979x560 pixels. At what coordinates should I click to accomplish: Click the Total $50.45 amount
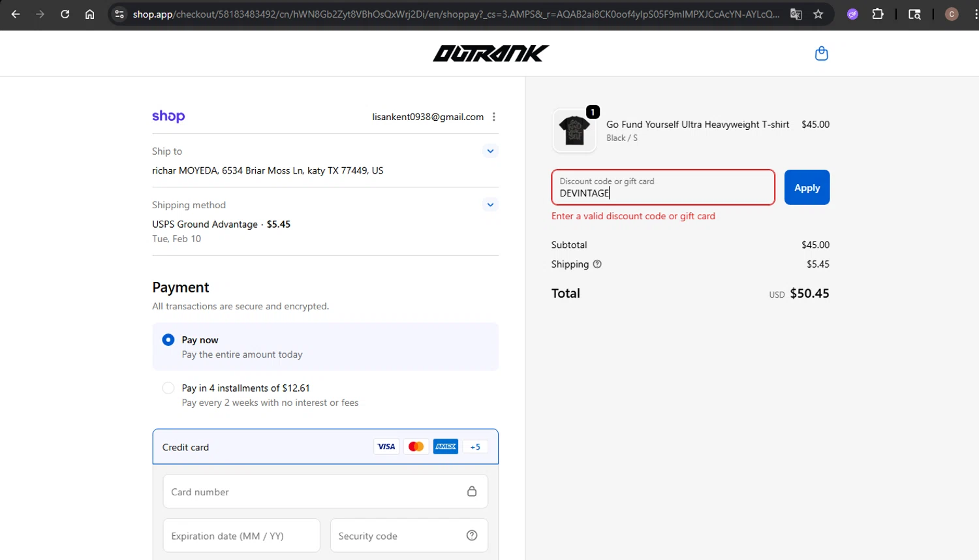click(x=809, y=293)
